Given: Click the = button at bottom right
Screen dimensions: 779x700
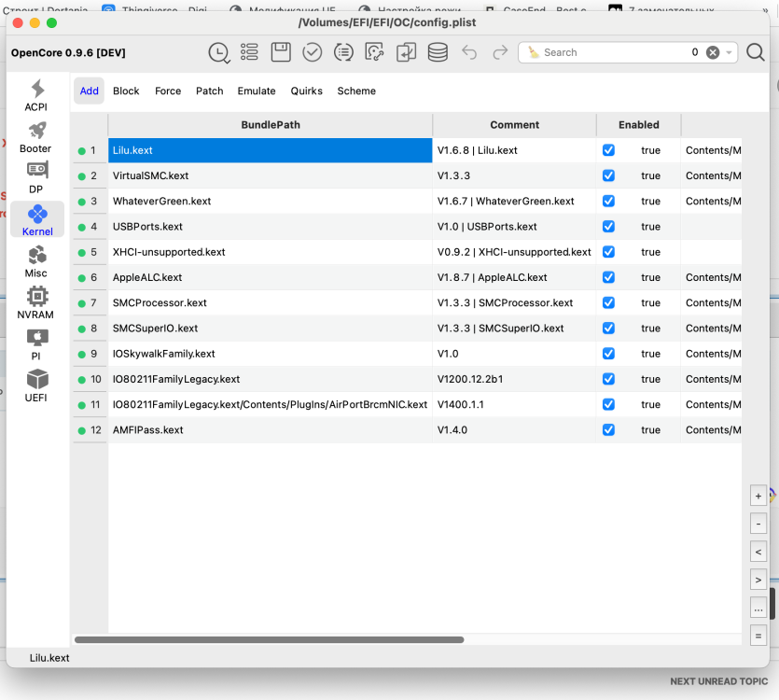Looking at the screenshot, I should pyautogui.click(x=758, y=636).
